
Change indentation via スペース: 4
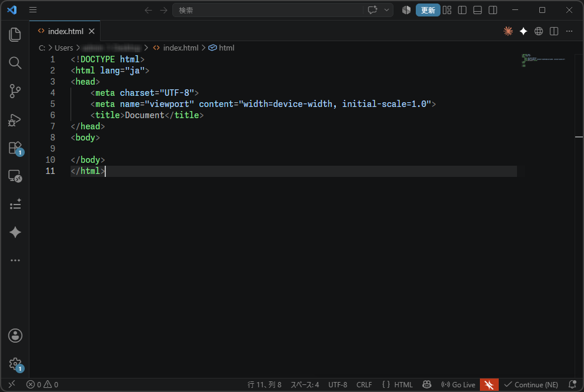(305, 384)
